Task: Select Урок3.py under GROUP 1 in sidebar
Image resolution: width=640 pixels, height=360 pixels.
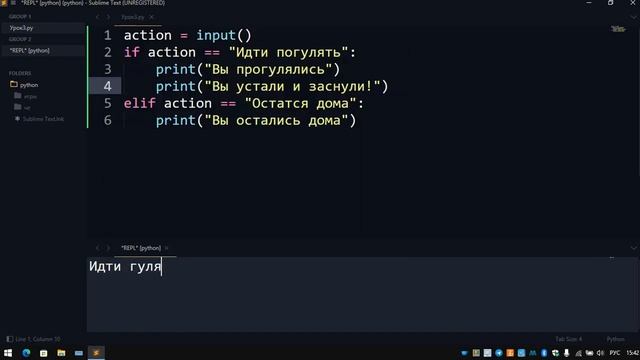Action: point(42,28)
